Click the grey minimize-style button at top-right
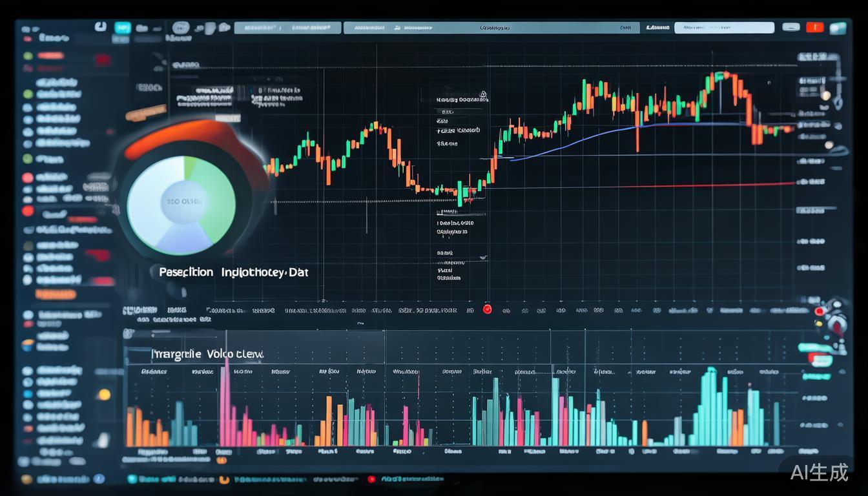 (790, 28)
